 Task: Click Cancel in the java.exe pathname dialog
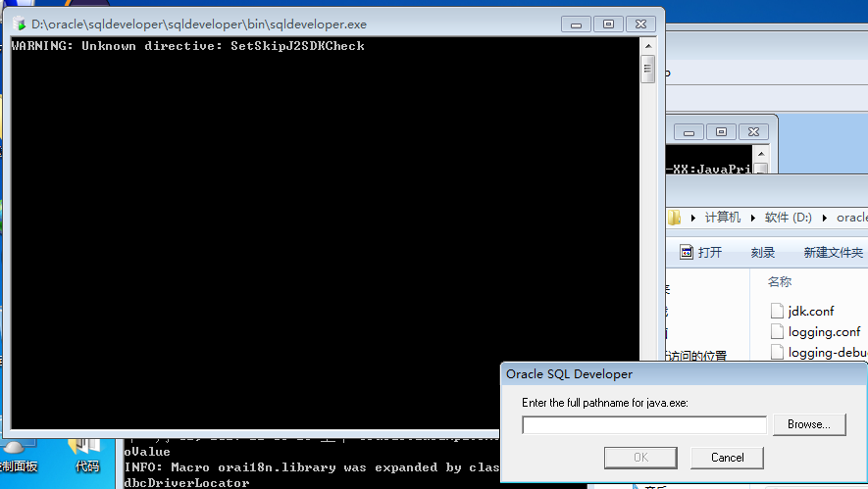tap(727, 458)
